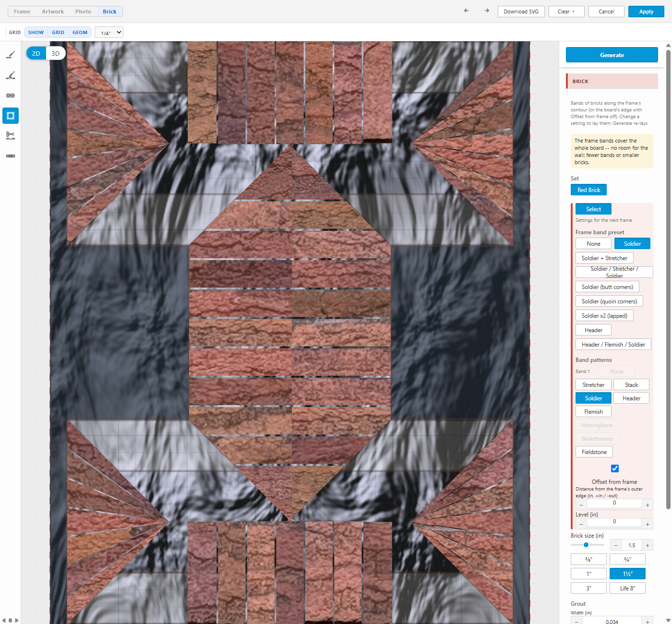This screenshot has width=672, height=624.
Task: Select the 3" brick size preset
Action: pos(588,588)
